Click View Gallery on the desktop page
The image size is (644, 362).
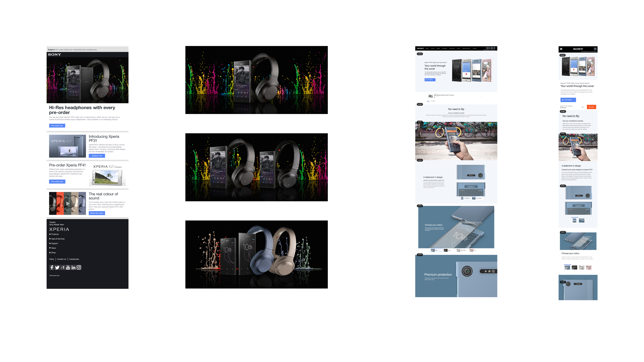pos(430,80)
